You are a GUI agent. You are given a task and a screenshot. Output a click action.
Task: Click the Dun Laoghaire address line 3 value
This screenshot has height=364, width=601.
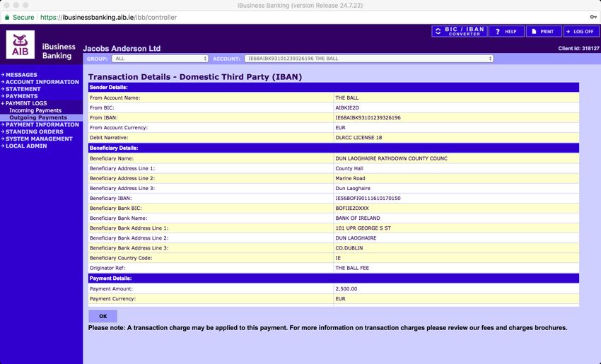[x=353, y=188]
